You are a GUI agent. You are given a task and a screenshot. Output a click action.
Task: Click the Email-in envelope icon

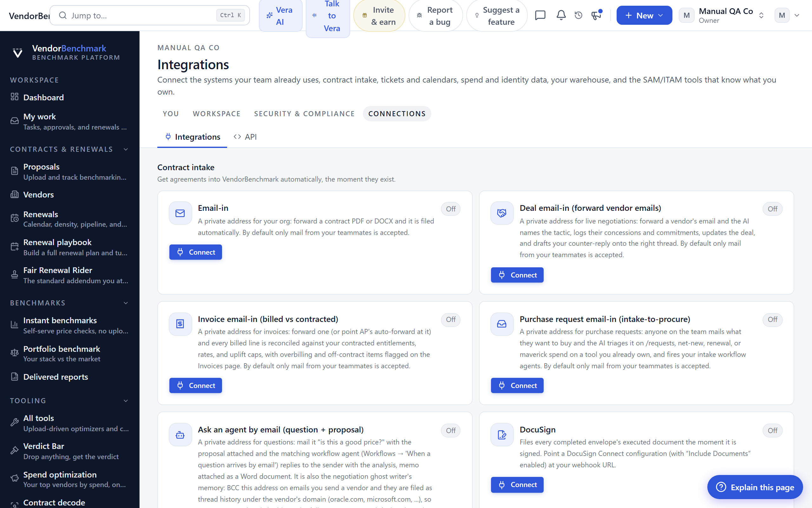[180, 213]
